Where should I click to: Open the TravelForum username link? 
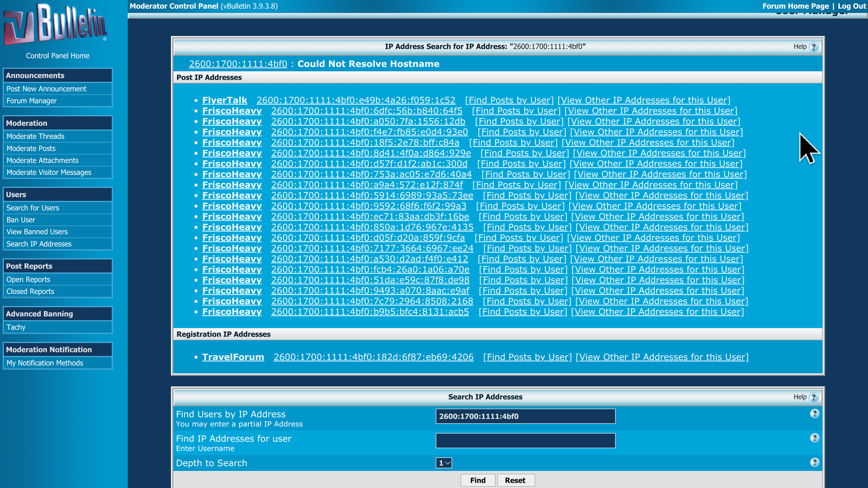tap(233, 357)
